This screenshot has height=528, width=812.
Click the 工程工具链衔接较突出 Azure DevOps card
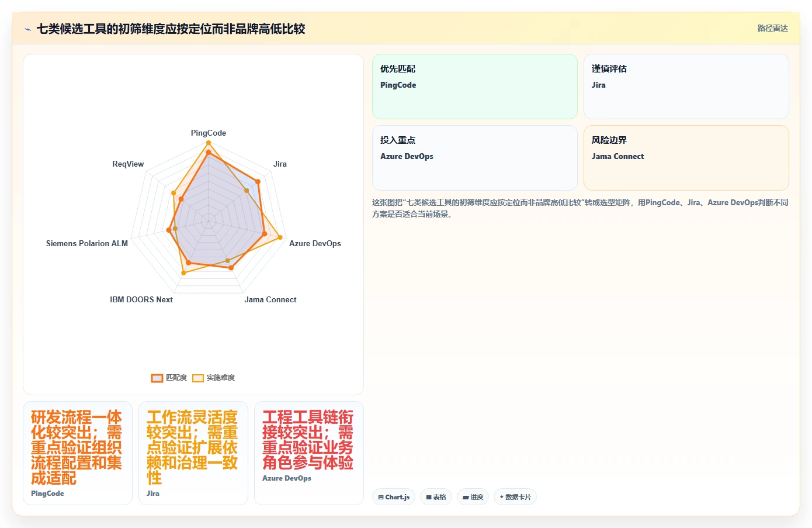(x=308, y=453)
